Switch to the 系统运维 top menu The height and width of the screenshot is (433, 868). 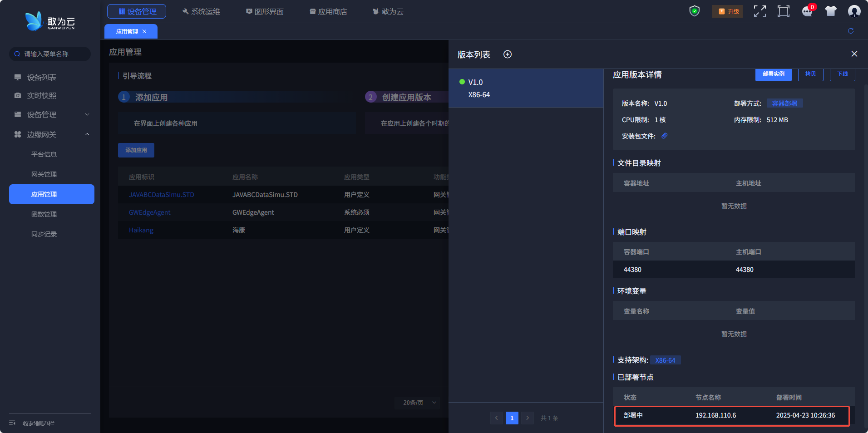pos(201,11)
